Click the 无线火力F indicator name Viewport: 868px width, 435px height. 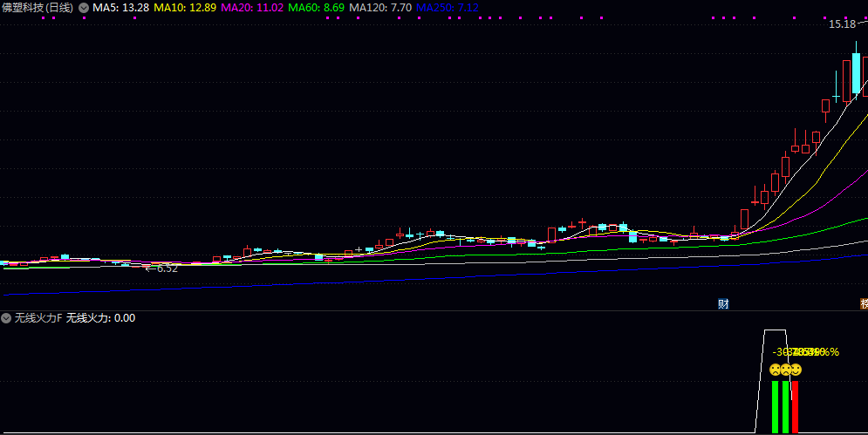38,318
